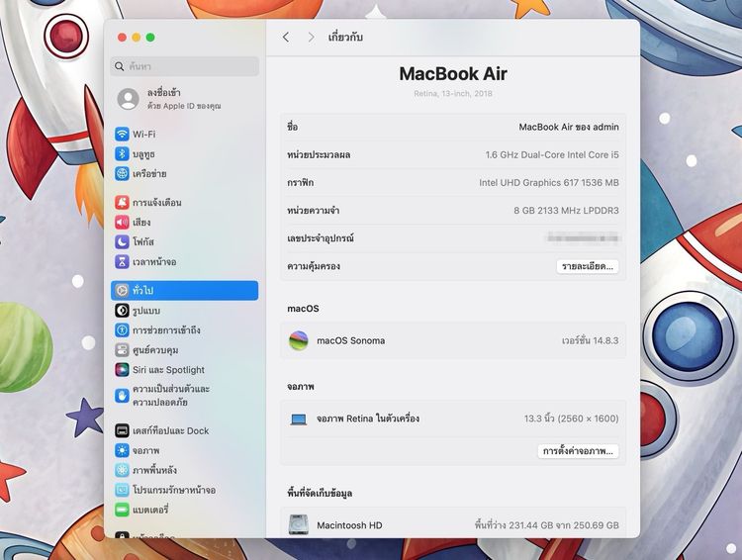Sign in with Apple ID (ลงชื่อเข้า)
The width and height of the screenshot is (742, 560).
(x=184, y=99)
